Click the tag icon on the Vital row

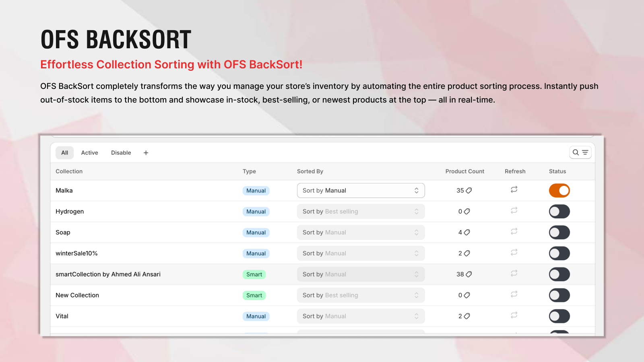467,316
